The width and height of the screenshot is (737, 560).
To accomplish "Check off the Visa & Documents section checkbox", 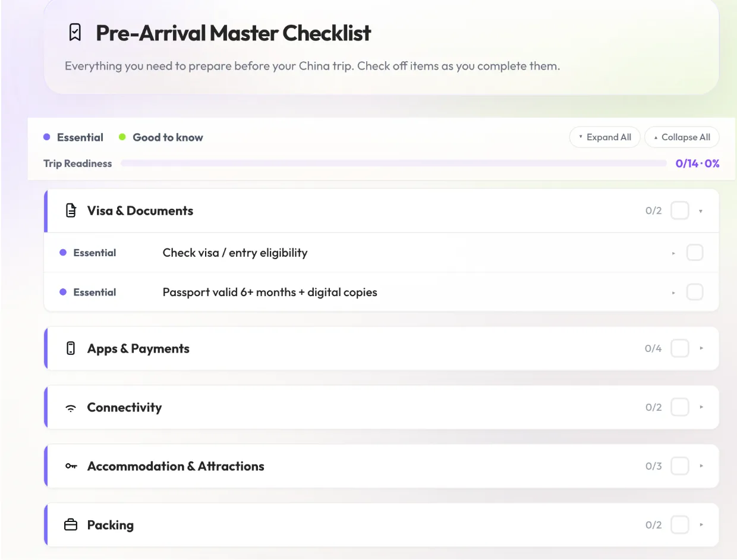I will [x=680, y=210].
